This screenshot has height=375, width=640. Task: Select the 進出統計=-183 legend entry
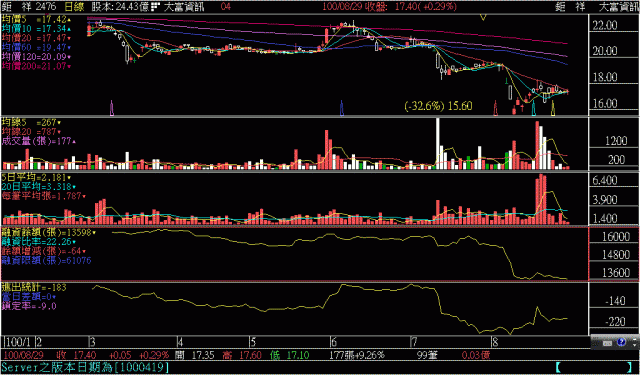(x=34, y=288)
